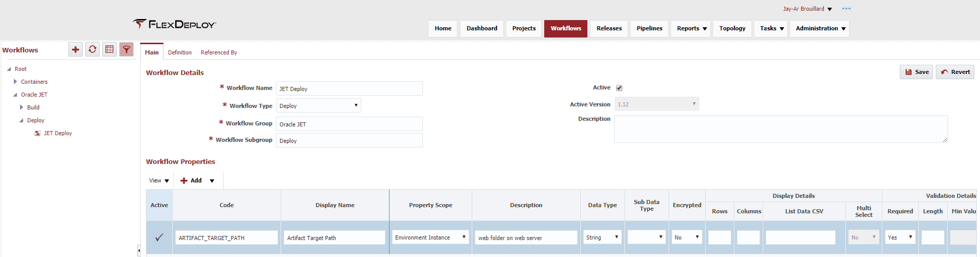Select the Workflows menu item

566,28
